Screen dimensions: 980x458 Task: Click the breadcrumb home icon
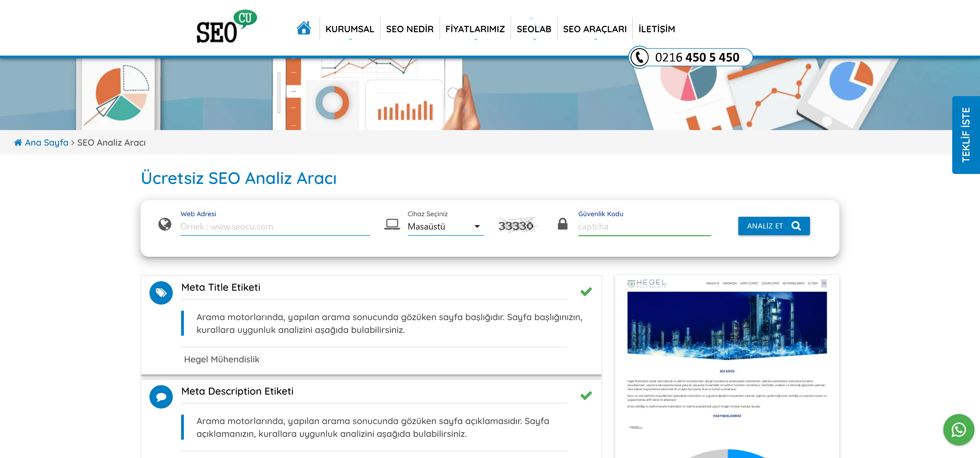coord(18,142)
